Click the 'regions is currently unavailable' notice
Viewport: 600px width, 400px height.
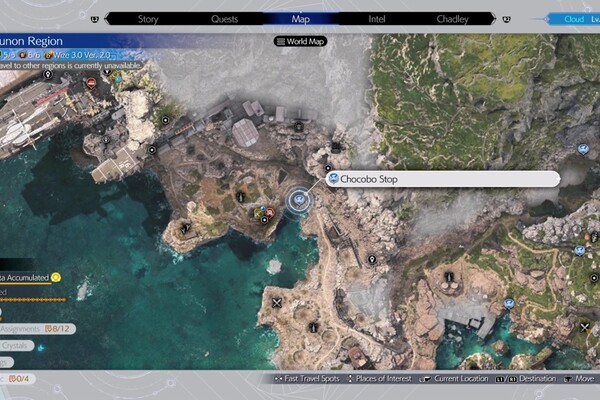[x=91, y=65]
